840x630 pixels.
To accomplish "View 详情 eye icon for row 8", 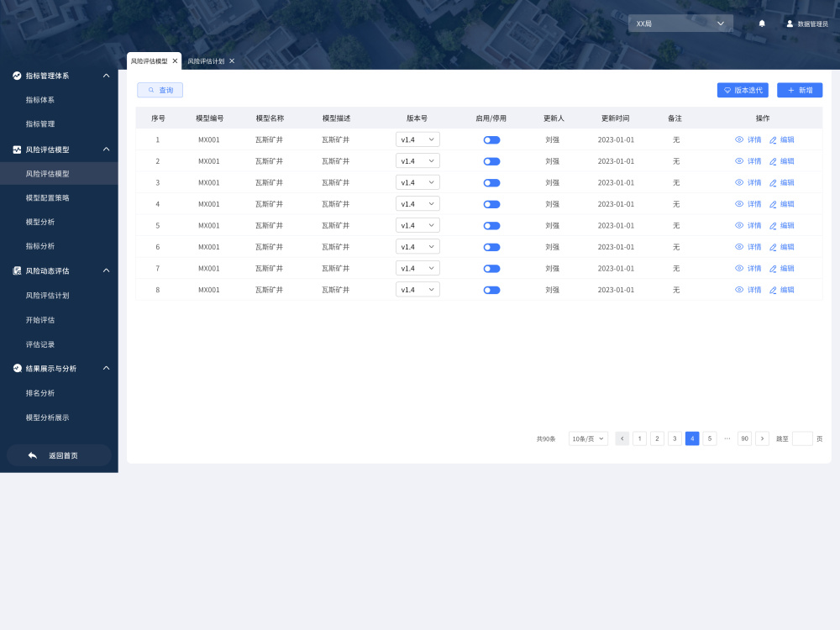I will coord(739,289).
